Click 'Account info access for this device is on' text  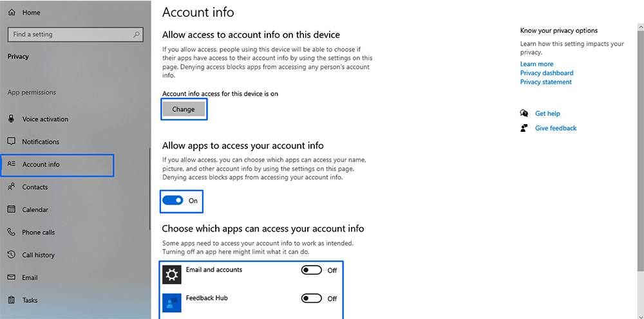point(220,93)
